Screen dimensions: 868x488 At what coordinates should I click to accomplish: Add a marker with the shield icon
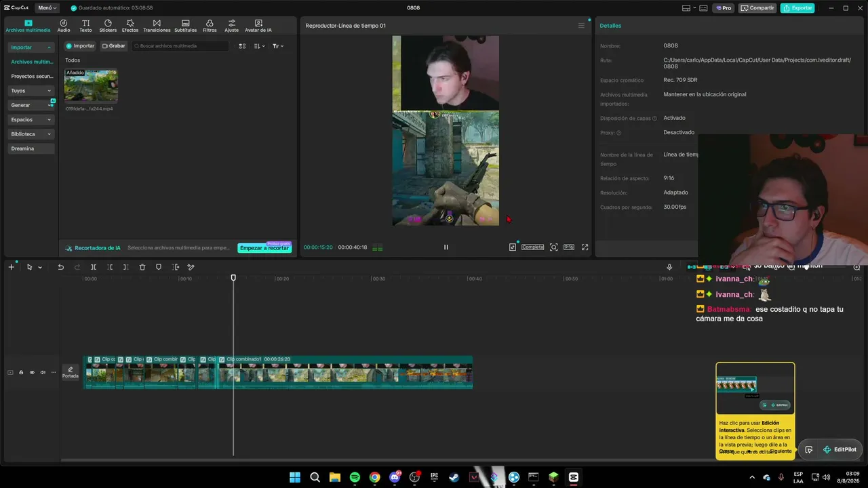(x=159, y=267)
